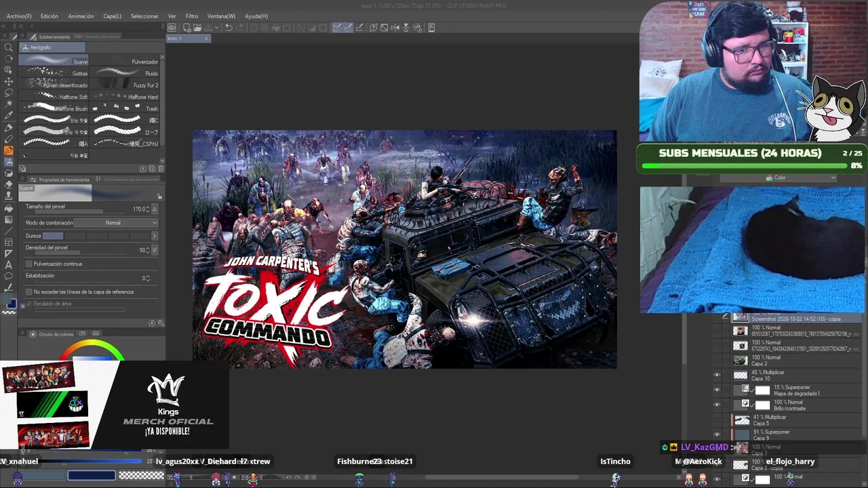868x488 pixels.
Task: Select the Pencil tool
Action: tap(9, 139)
